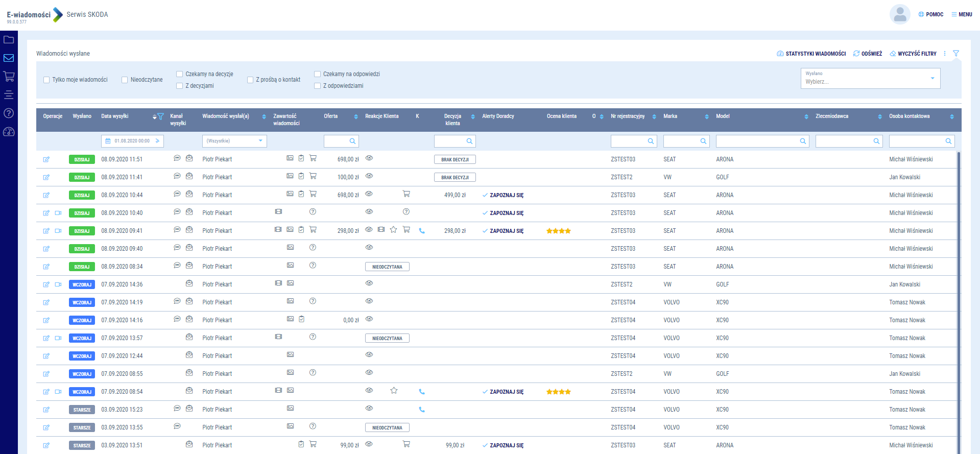Click the user avatar icon in header

(900, 14)
